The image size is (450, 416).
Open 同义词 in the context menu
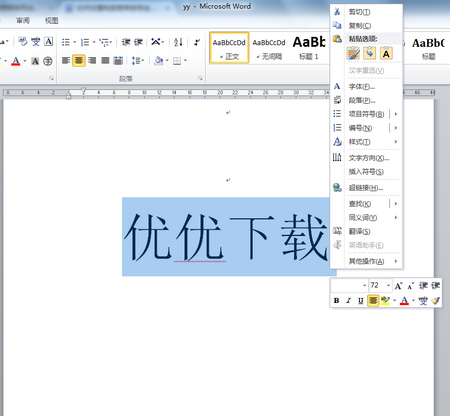click(367, 218)
